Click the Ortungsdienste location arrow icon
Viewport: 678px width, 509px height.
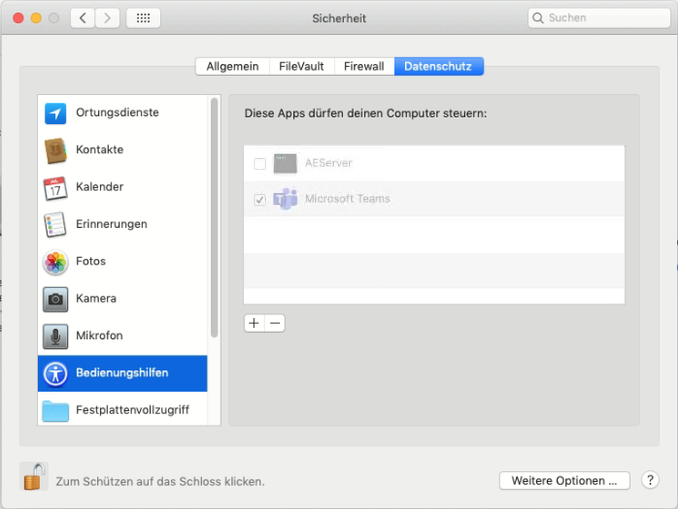55,113
